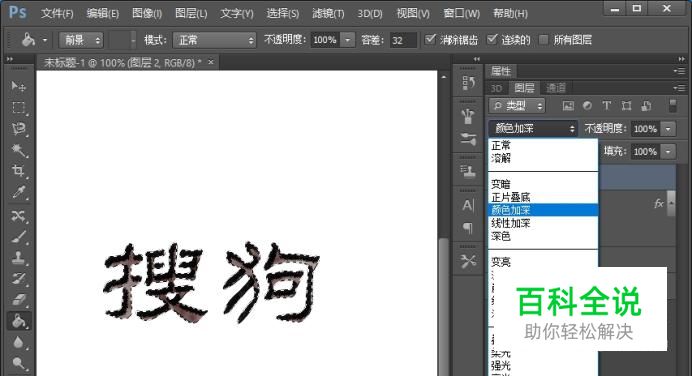Open the 图像(I) menu
Image resolution: width=692 pixels, height=376 pixels.
tap(147, 14)
